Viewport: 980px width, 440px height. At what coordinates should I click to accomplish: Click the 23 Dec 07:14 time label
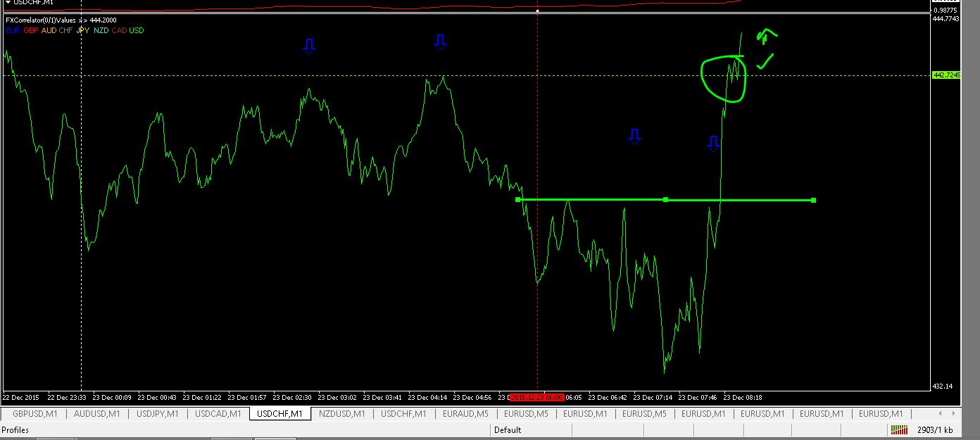click(654, 397)
